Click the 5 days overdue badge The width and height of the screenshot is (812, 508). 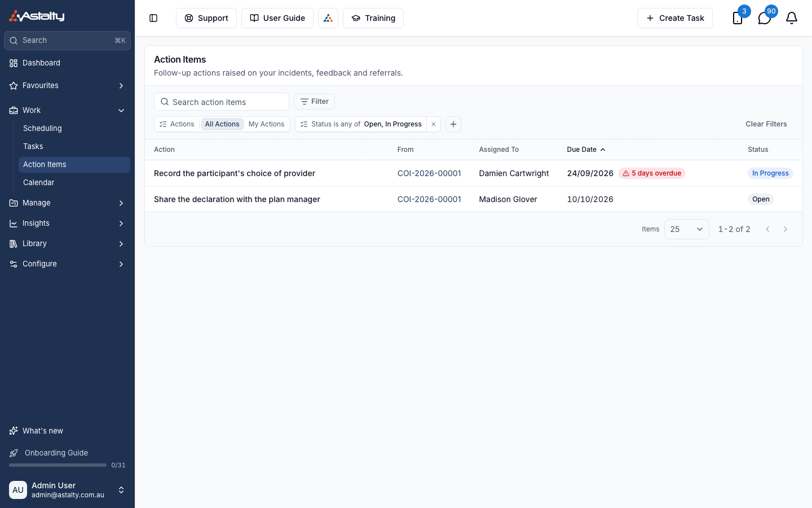652,173
